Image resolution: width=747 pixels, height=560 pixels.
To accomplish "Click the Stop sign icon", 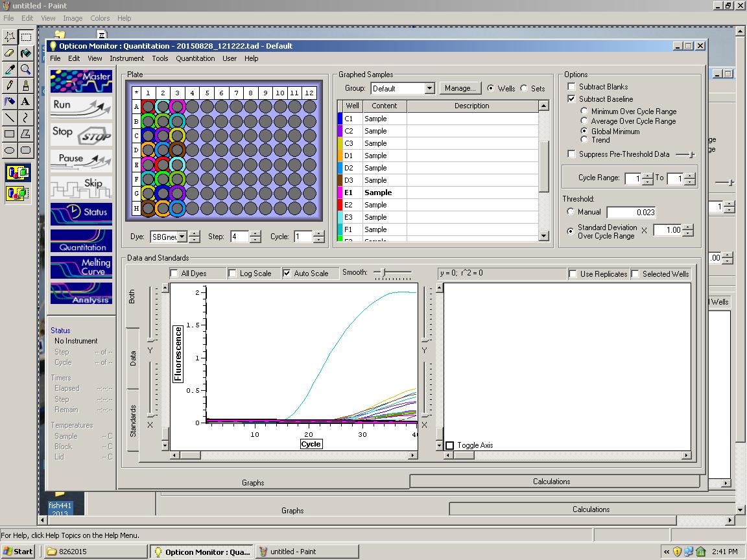I will click(x=81, y=134).
